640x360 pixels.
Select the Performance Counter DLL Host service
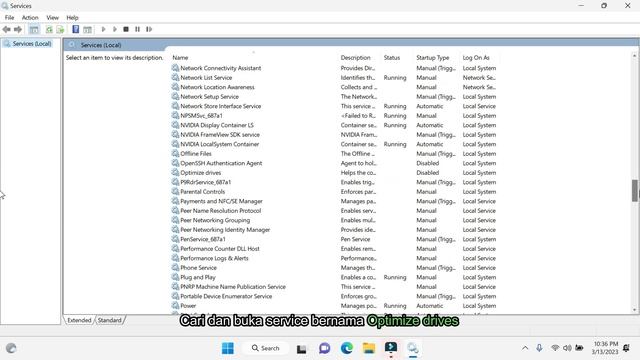[x=220, y=249]
